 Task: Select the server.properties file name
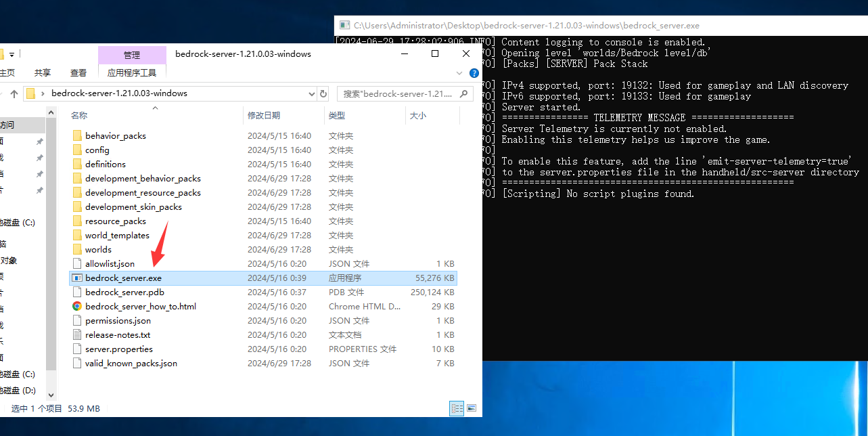(119, 349)
